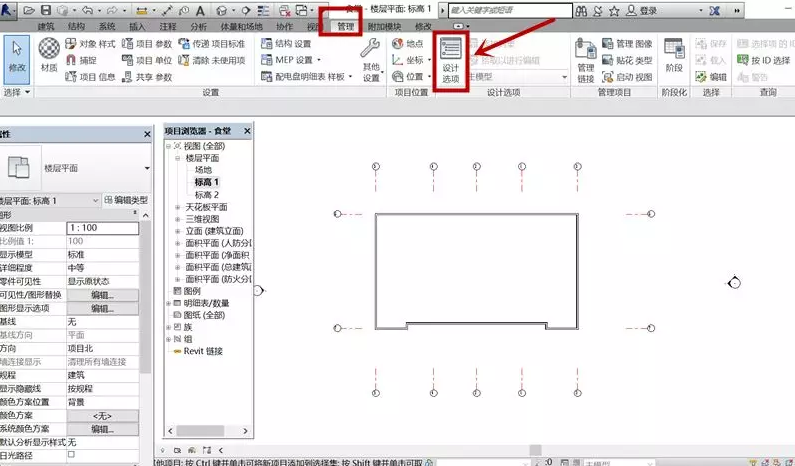
Task: Click the 颜色方案 <无> button
Action: 102,415
